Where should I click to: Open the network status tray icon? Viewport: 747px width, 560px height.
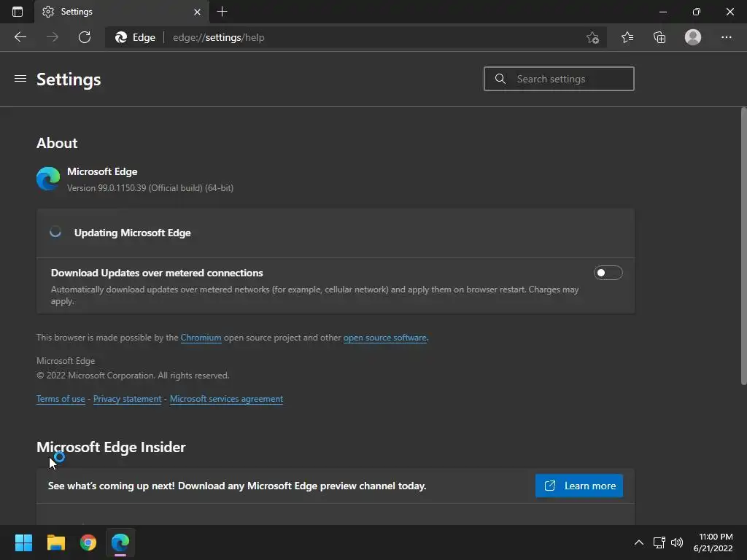point(659,542)
